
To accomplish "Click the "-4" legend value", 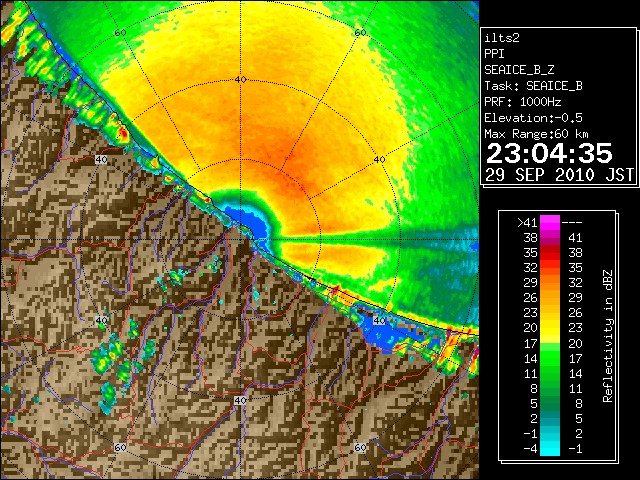I will coord(530,448).
